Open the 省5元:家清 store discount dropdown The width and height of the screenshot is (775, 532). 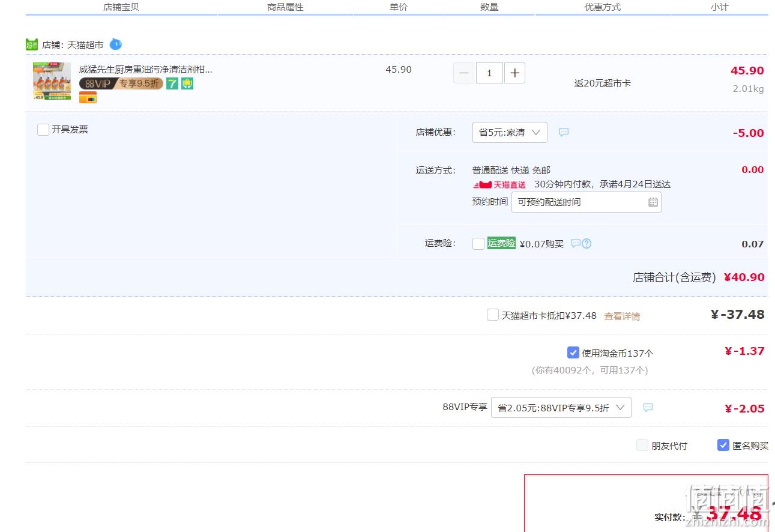[510, 132]
